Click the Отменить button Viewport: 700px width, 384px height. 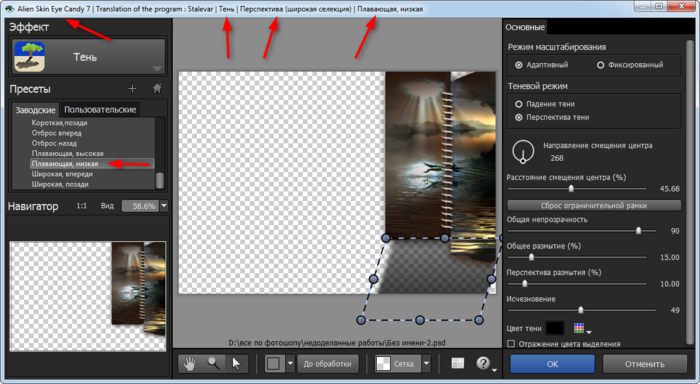[645, 364]
